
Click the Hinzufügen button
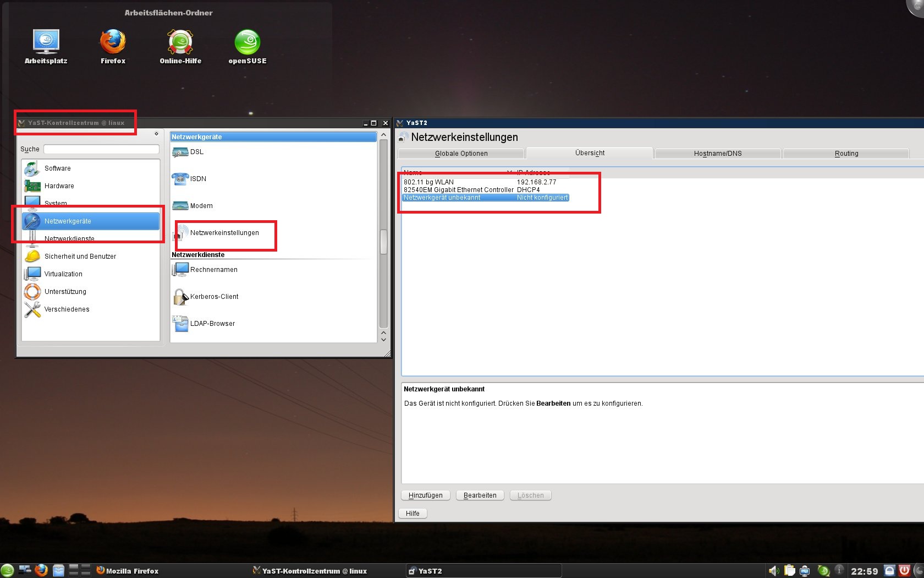(426, 495)
